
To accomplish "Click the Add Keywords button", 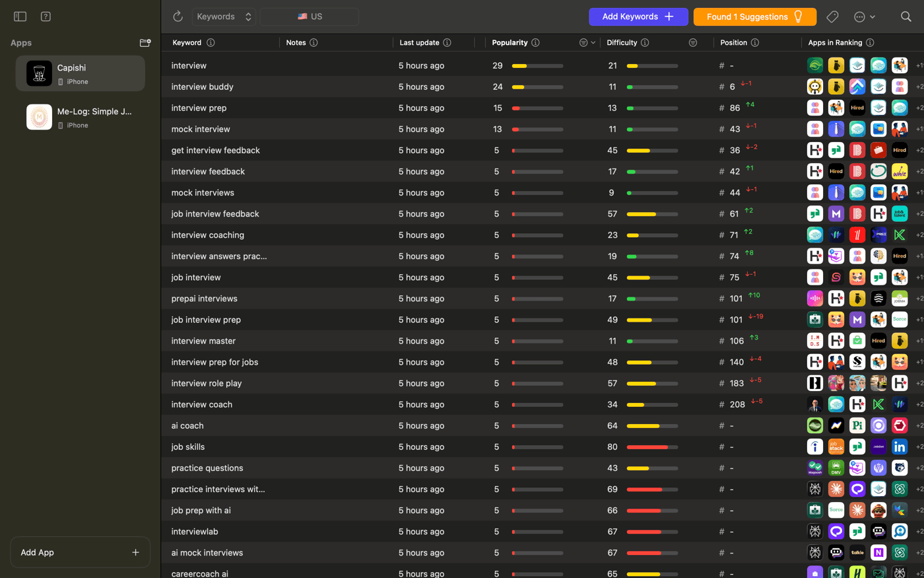I will [638, 17].
